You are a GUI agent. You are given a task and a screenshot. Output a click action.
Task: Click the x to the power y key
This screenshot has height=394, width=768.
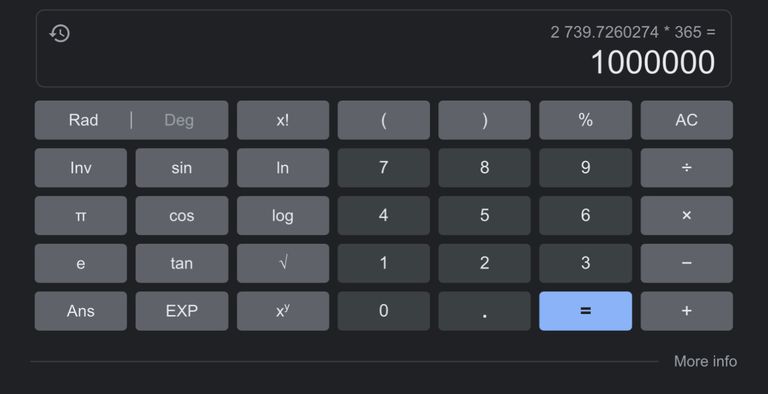pyautogui.click(x=283, y=311)
